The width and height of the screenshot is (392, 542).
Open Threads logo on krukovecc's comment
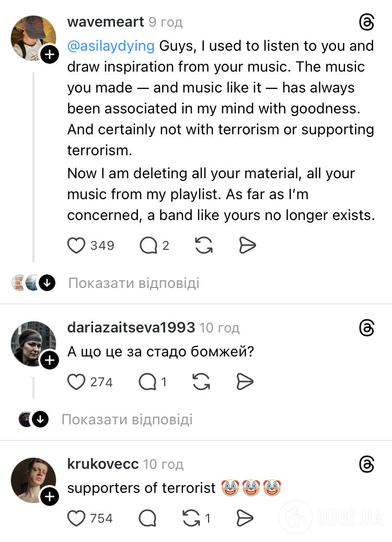pos(367,464)
